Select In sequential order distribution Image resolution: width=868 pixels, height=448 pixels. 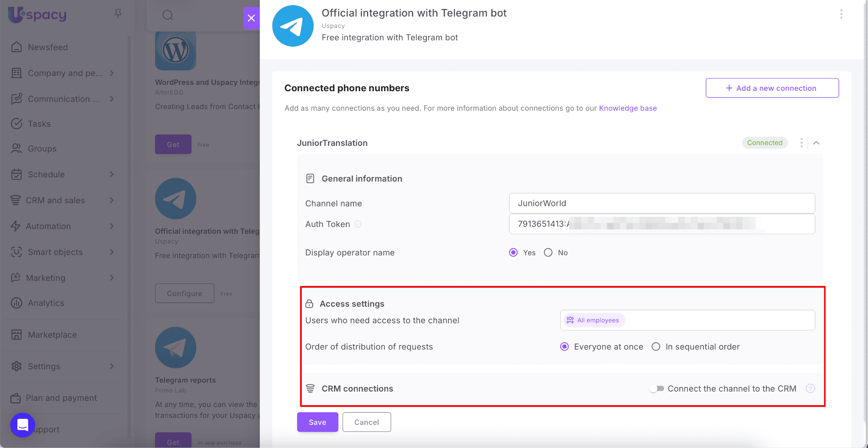[656, 347]
